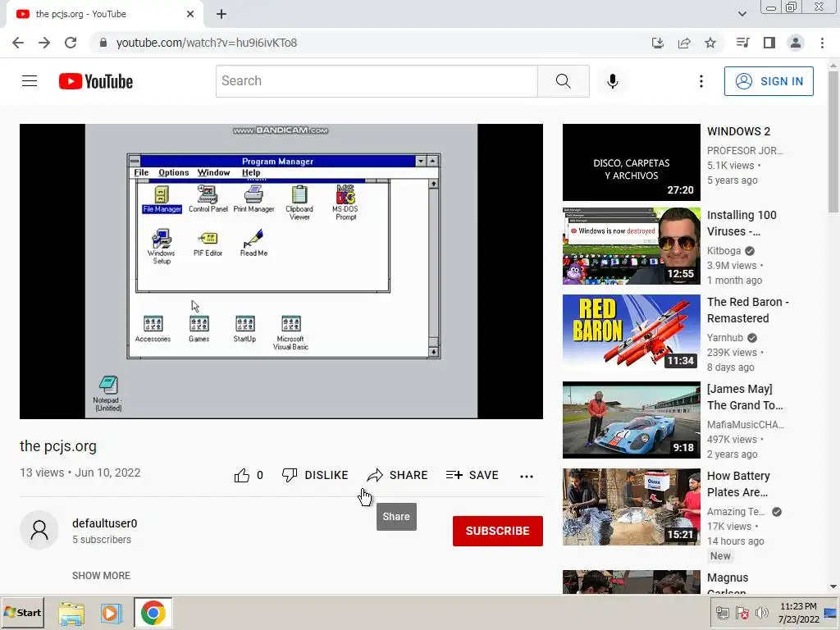Screen dimensions: 840x630
Task: Toggle the Chrome side panel icon
Action: pyautogui.click(x=769, y=43)
